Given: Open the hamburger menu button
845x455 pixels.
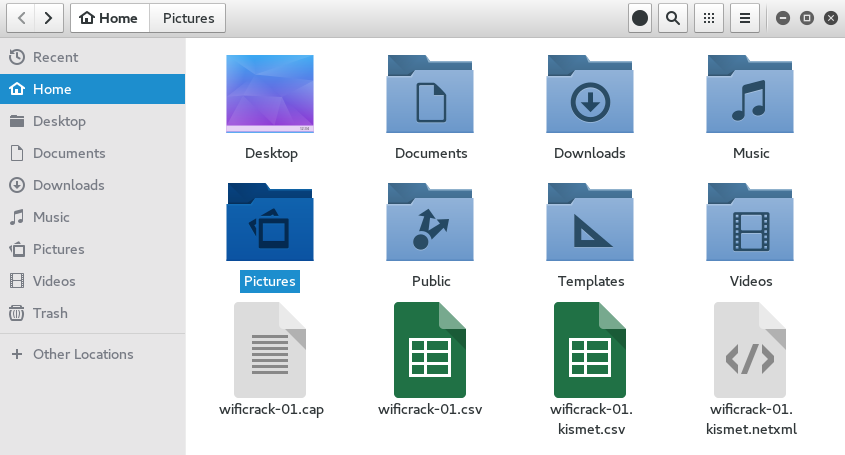Looking at the screenshot, I should 745,18.
